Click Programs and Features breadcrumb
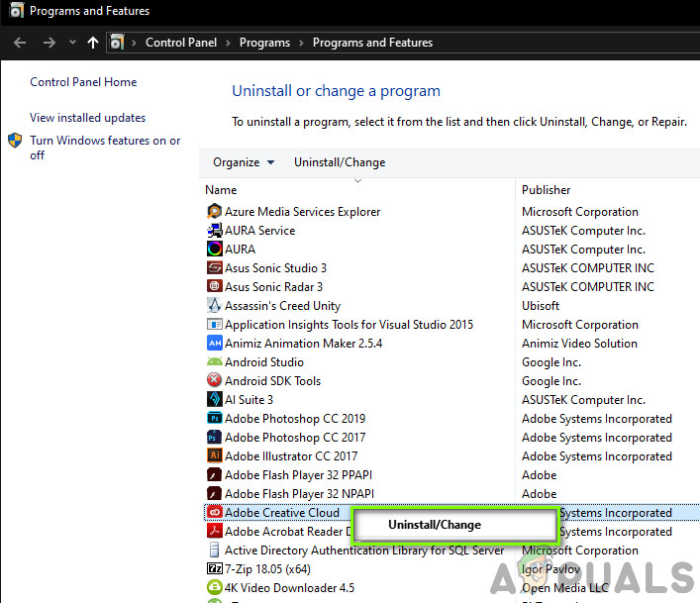The width and height of the screenshot is (700, 603). tap(372, 43)
